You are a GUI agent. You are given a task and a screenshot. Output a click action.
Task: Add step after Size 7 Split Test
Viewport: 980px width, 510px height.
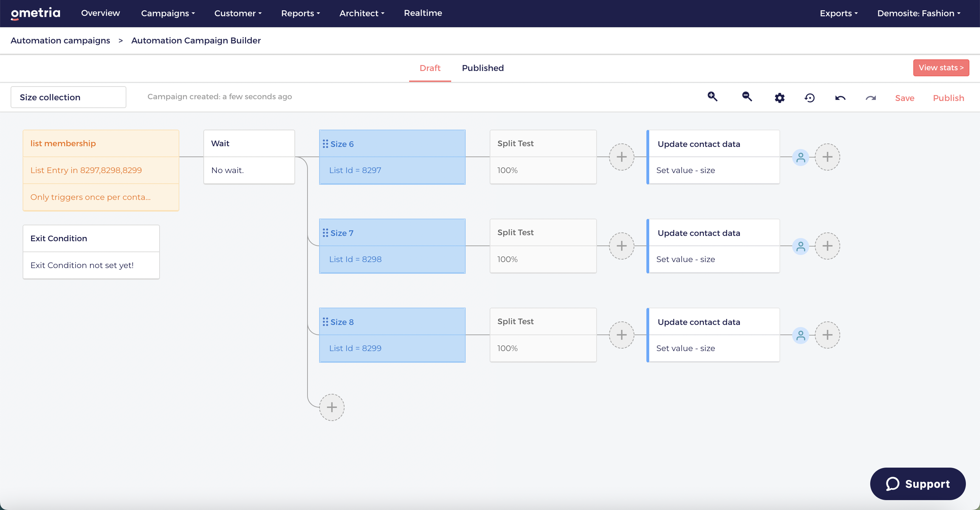pyautogui.click(x=622, y=246)
